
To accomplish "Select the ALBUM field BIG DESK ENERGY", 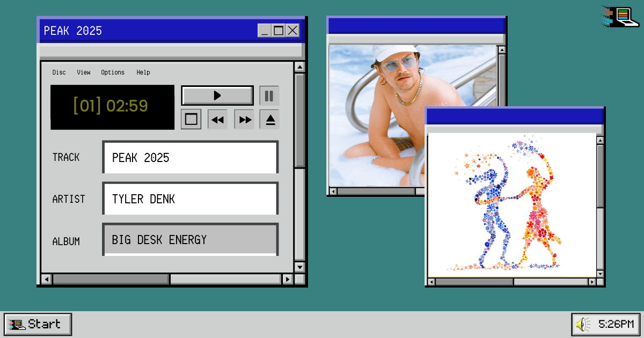I will click(x=191, y=240).
